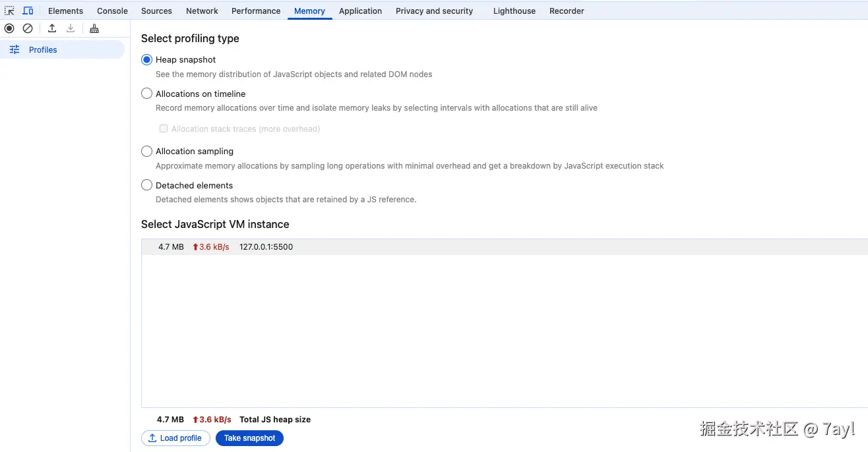Choose the Detached elements radio button
This screenshot has width=868, height=452.
tap(147, 186)
